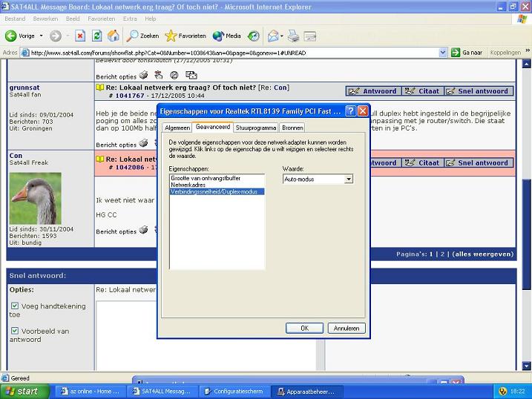Image resolution: width=532 pixels, height=399 pixels.
Task: Click Con's goose avatar image
Action: (36, 198)
